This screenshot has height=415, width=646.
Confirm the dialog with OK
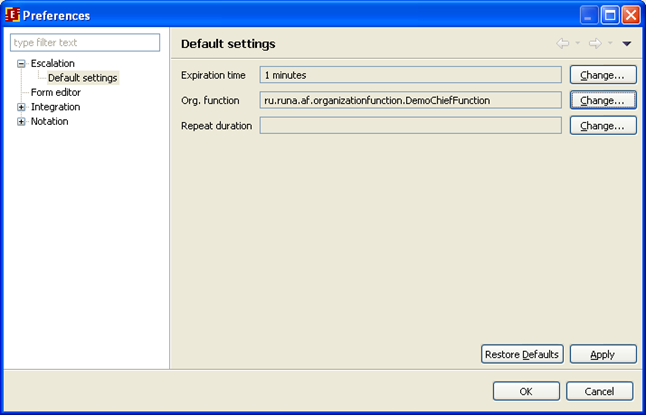click(x=526, y=391)
